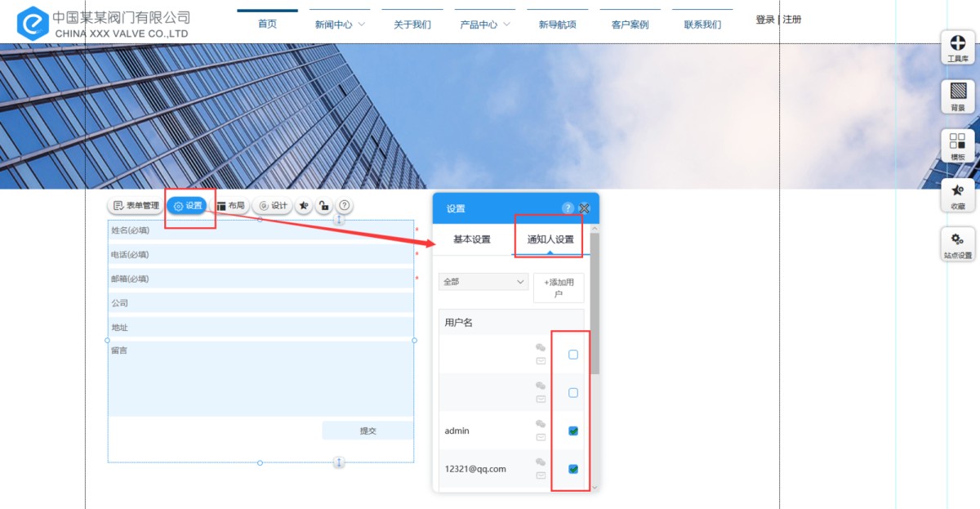
Task: Open the 布局 layout tool
Action: tap(230, 206)
